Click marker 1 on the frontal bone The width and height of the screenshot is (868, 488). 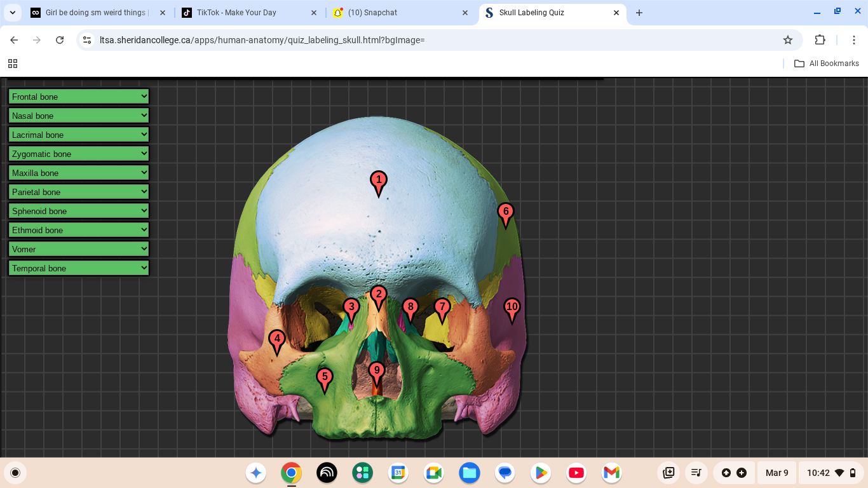coord(379,182)
